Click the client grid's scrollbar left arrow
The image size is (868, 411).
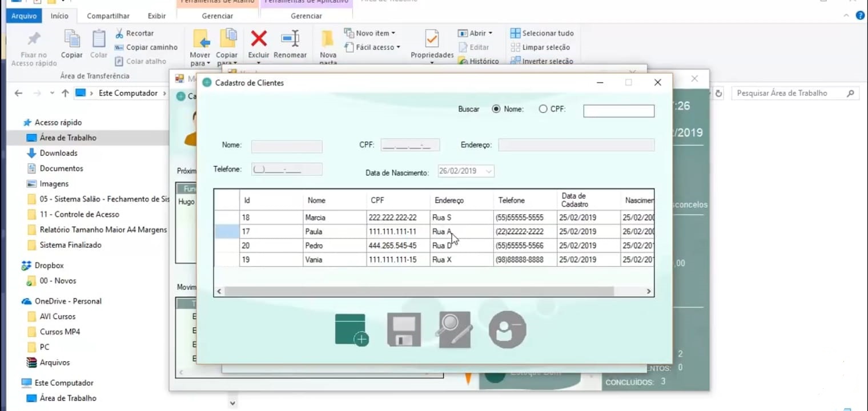click(x=219, y=291)
